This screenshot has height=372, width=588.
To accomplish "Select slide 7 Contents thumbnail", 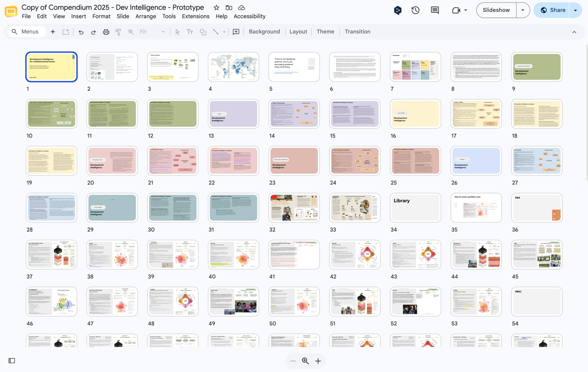I will 415,67.
